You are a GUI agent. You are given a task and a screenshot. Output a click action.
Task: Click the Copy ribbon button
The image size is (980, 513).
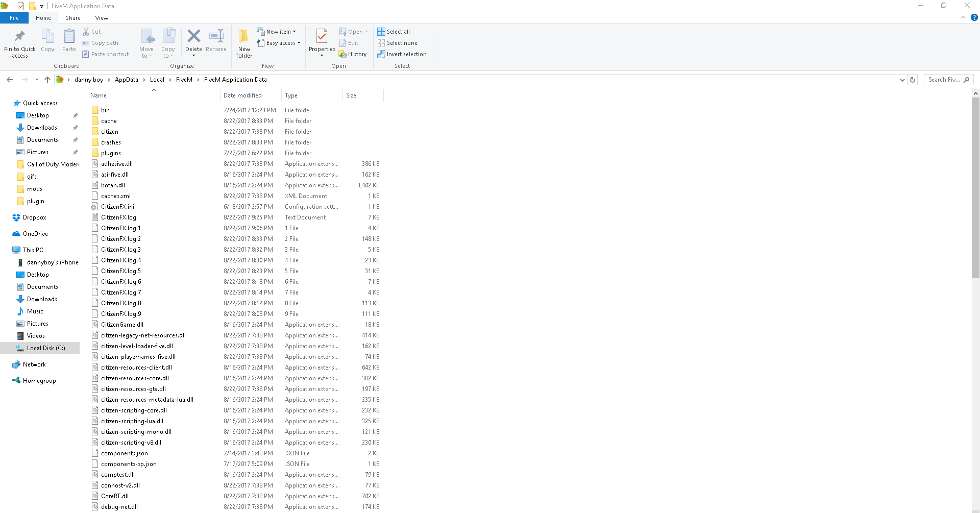(47, 41)
